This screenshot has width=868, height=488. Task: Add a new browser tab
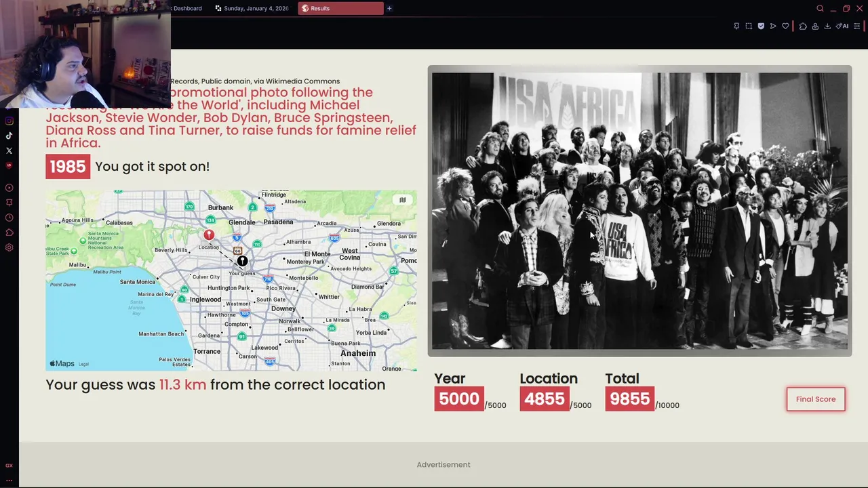(x=389, y=8)
